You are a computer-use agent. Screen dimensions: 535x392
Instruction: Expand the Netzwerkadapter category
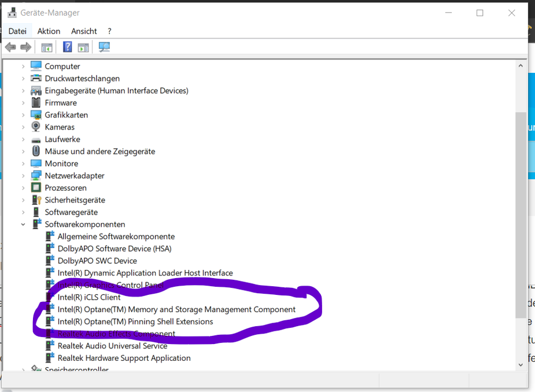[23, 176]
